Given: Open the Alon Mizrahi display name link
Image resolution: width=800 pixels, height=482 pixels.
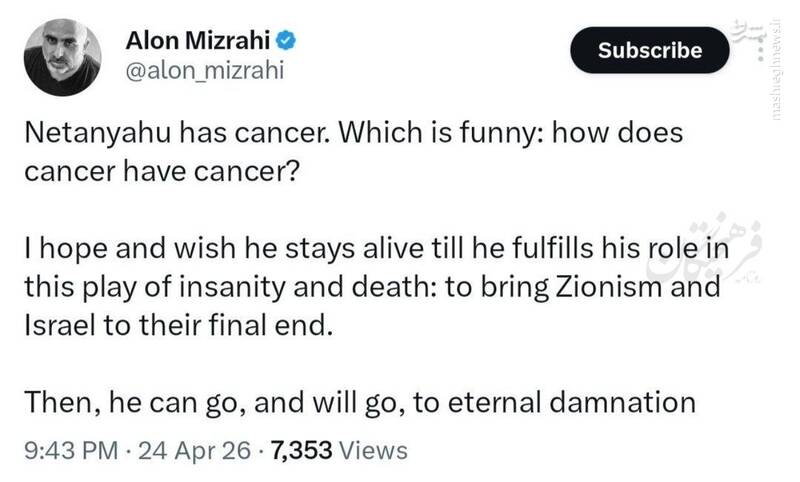Looking at the screenshot, I should pos(197,40).
